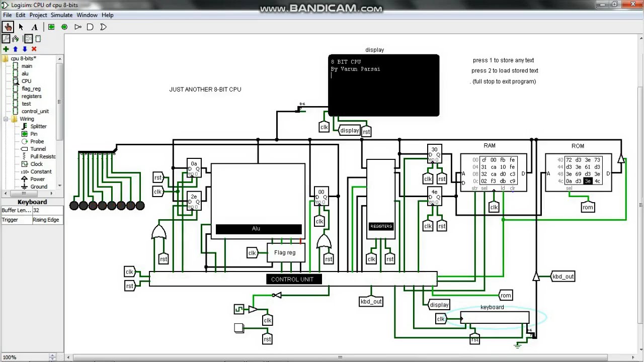Image resolution: width=644 pixels, height=362 pixels.
Task: Show toolbox view with wrench icon
Action: 6,39
